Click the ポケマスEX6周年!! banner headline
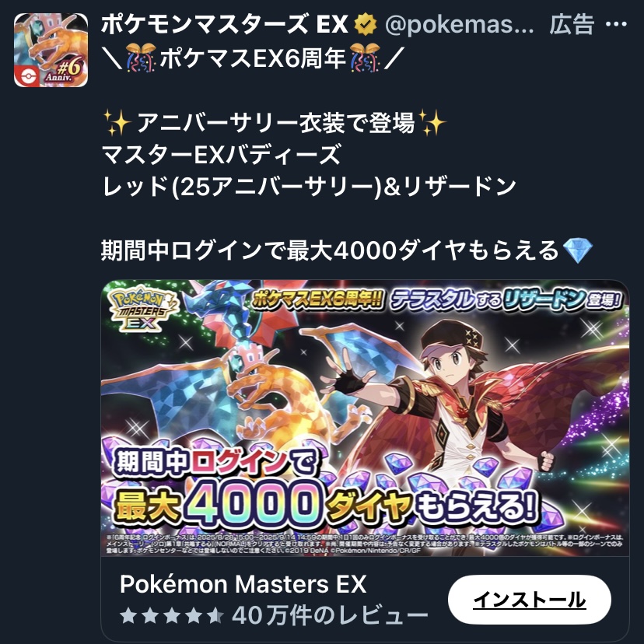The width and height of the screenshot is (644, 644). [x=317, y=300]
